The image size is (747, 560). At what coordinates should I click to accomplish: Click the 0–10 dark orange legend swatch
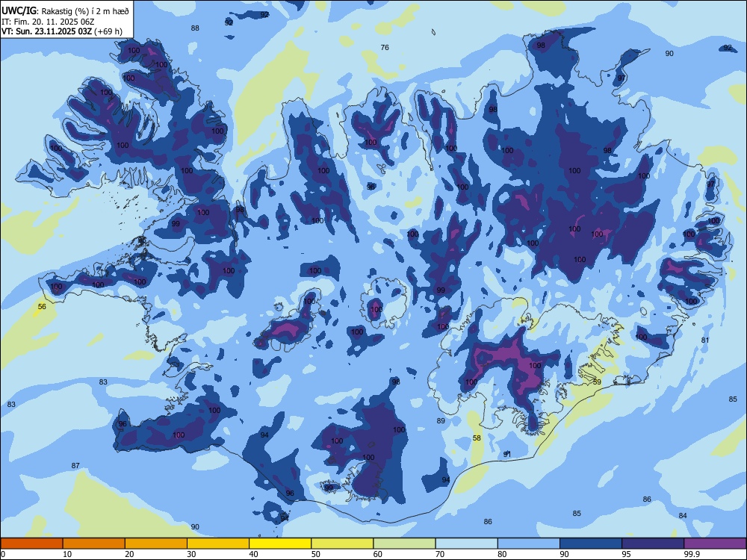(31, 544)
